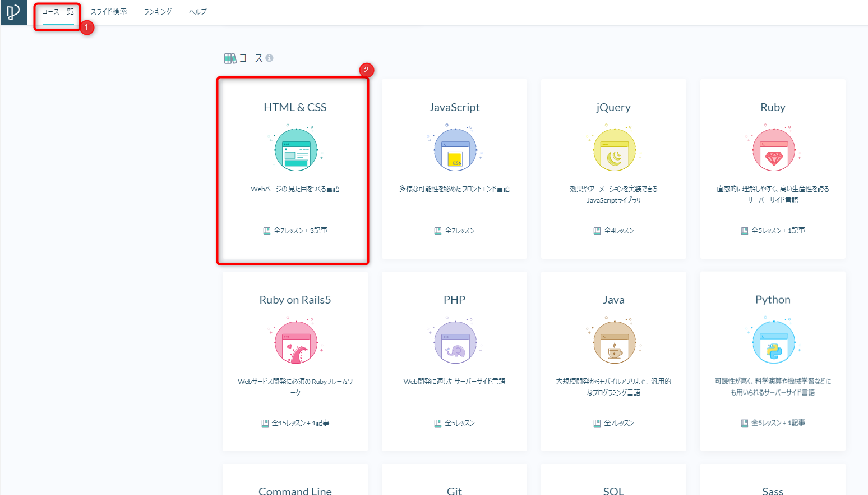Open the HTML & CSS course title
Image resolution: width=868 pixels, height=495 pixels.
296,107
